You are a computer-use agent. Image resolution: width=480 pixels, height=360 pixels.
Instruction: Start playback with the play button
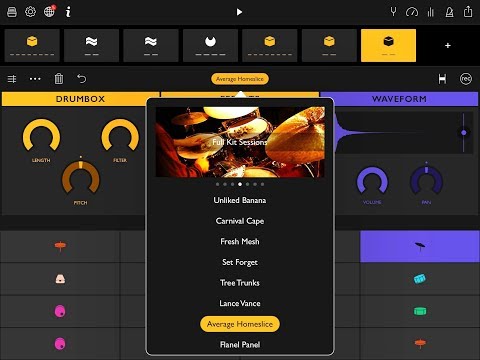click(x=239, y=12)
